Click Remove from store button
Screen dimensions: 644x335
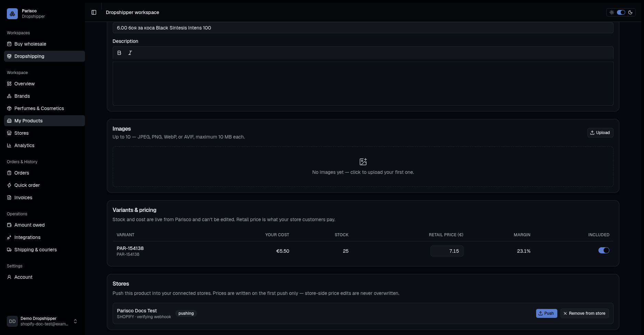tap(584, 313)
